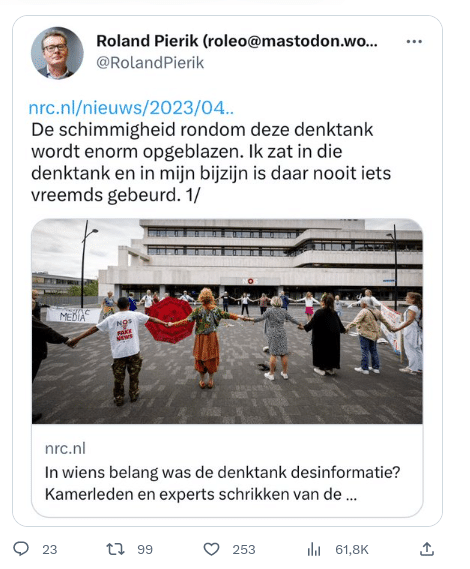Click the white NOS Fake News shirt
This screenshot has height=569, width=470.
click(124, 334)
